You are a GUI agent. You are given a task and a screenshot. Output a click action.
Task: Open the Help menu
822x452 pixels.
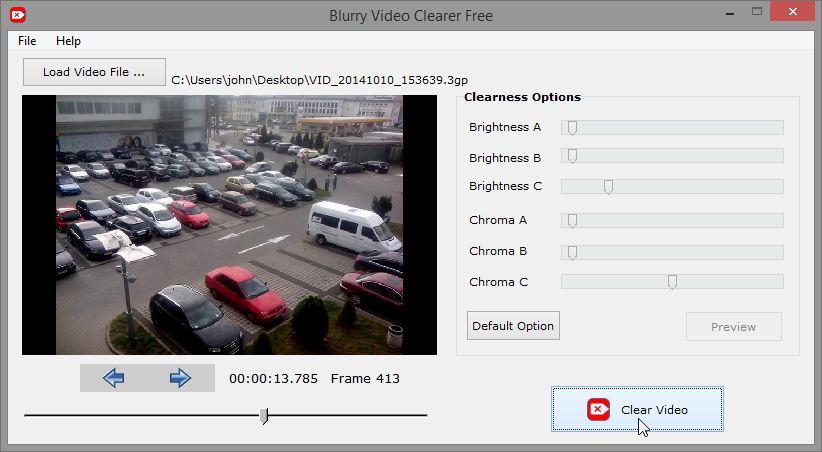68,41
